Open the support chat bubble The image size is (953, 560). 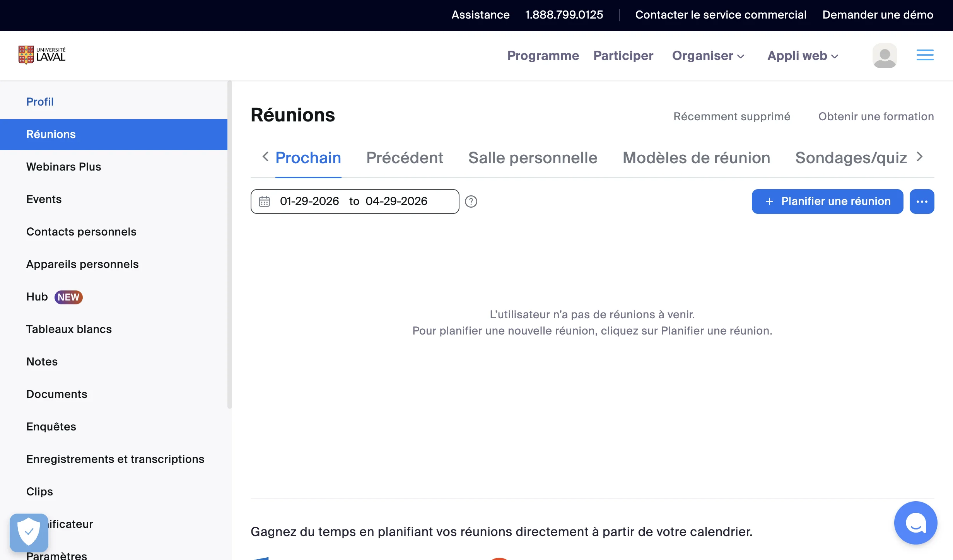[915, 523]
